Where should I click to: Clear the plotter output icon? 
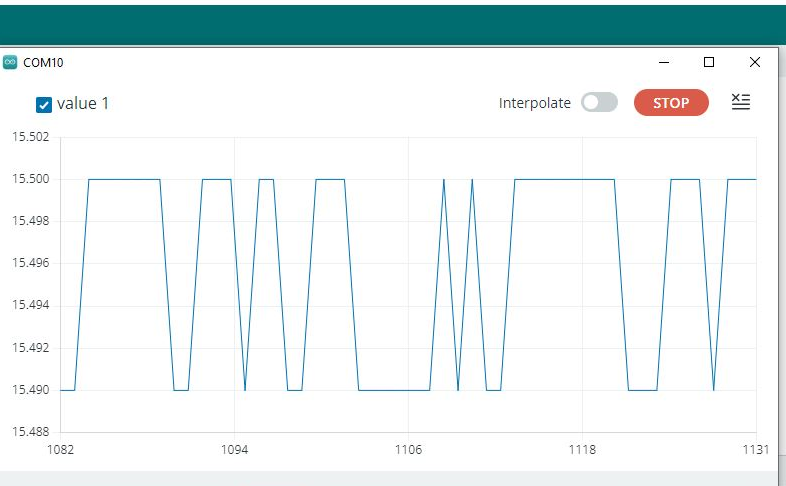[x=741, y=102]
